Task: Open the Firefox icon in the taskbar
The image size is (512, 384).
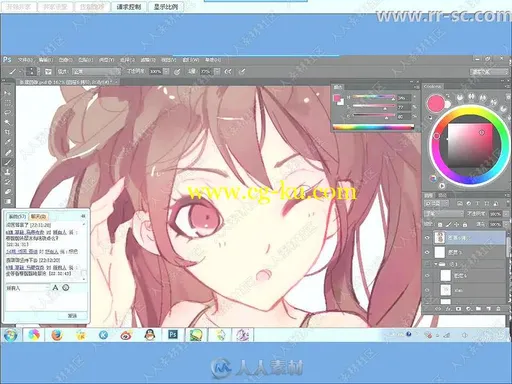Action: coord(57,335)
